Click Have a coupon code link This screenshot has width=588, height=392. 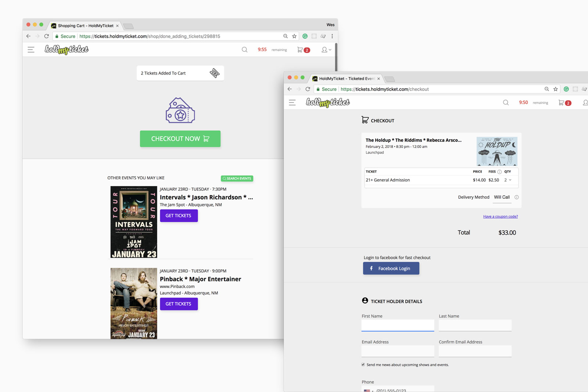click(x=501, y=216)
